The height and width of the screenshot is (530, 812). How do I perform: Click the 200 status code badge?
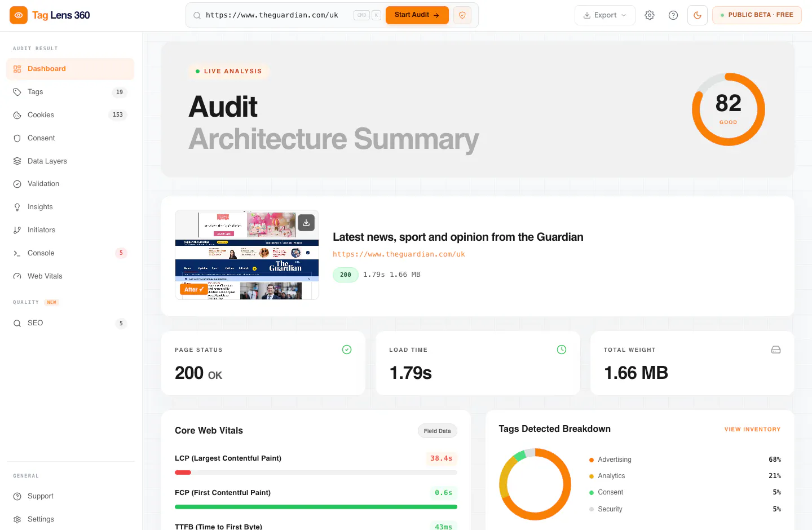pos(346,275)
